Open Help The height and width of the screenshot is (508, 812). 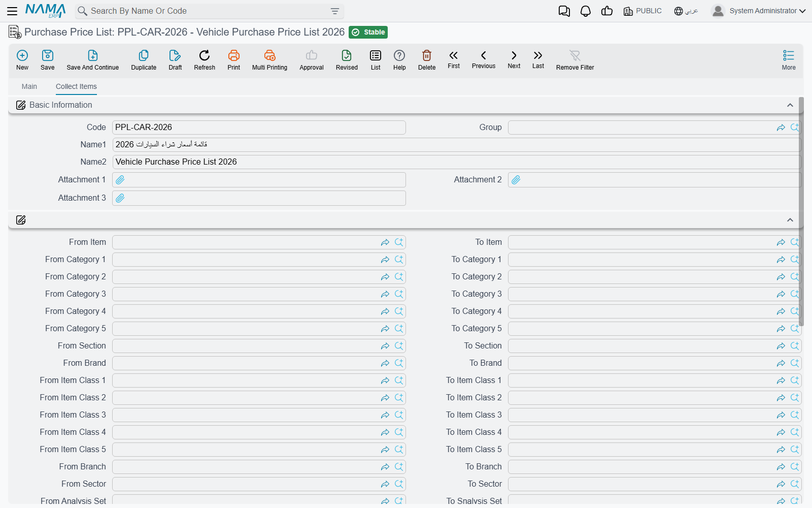(x=399, y=60)
